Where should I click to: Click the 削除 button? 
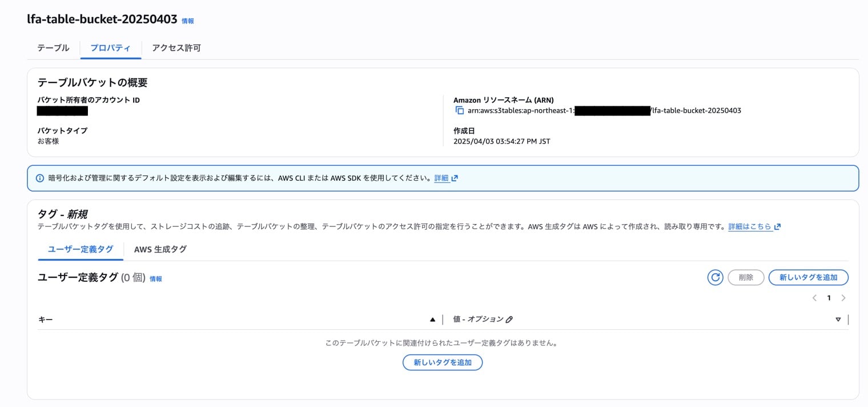(746, 277)
